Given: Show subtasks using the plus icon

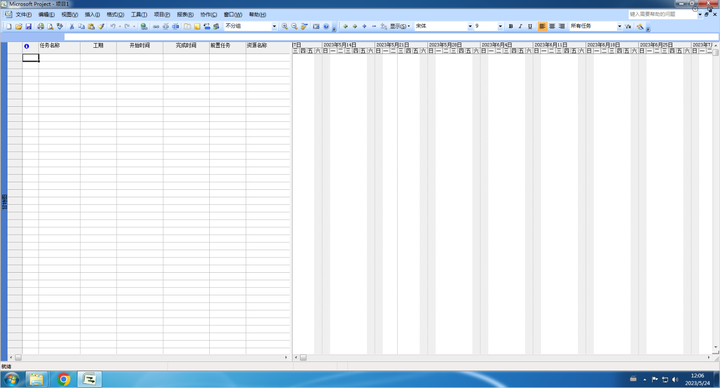Looking at the screenshot, I should point(365,27).
